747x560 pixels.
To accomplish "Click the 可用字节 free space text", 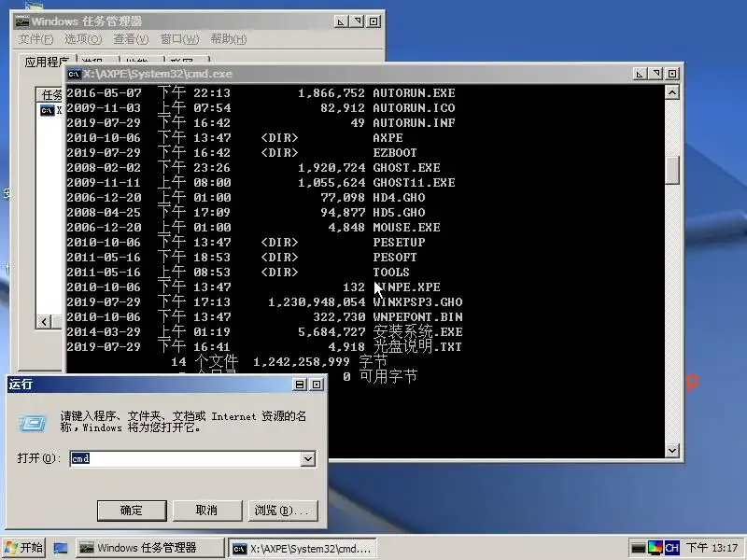I will (x=388, y=377).
